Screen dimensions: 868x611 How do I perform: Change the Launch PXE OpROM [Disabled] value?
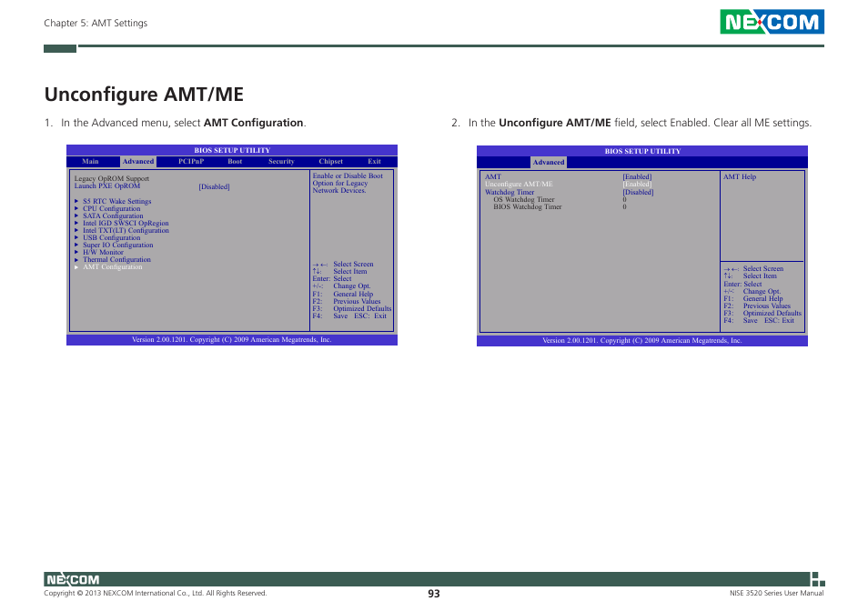tap(214, 187)
